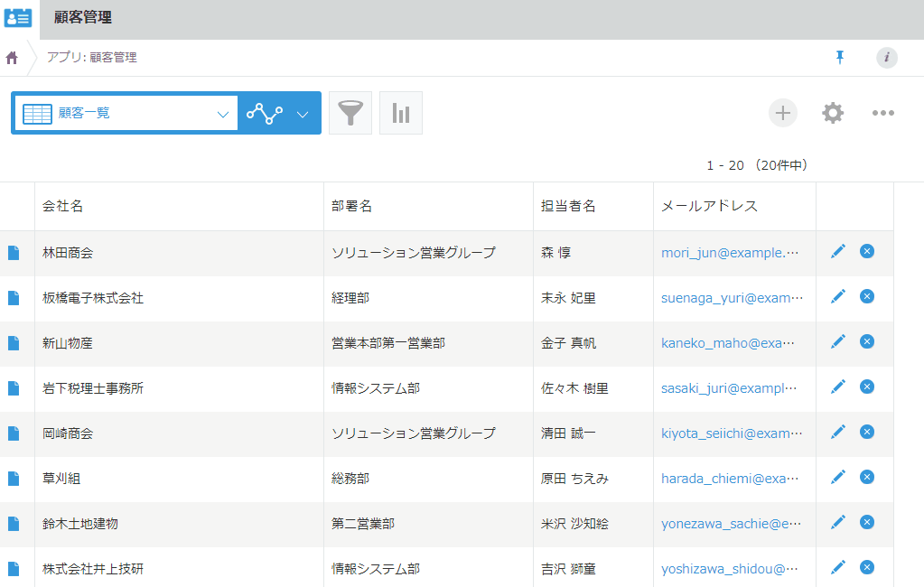Edit the 板橋電子株式会社 record with the pencil icon

[837, 296]
